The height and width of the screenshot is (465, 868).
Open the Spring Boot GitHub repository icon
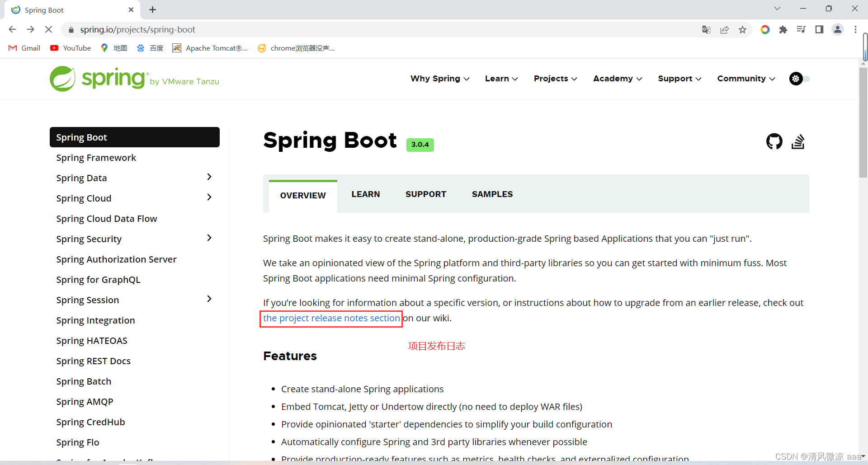774,141
